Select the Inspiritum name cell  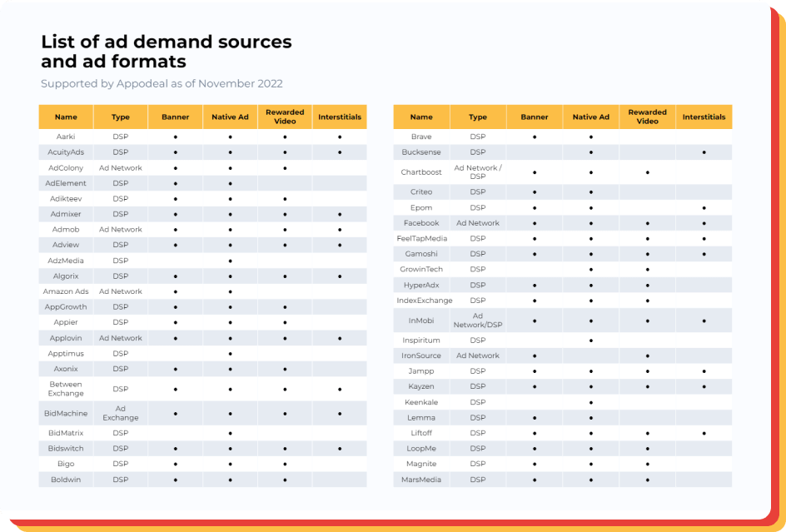click(421, 341)
